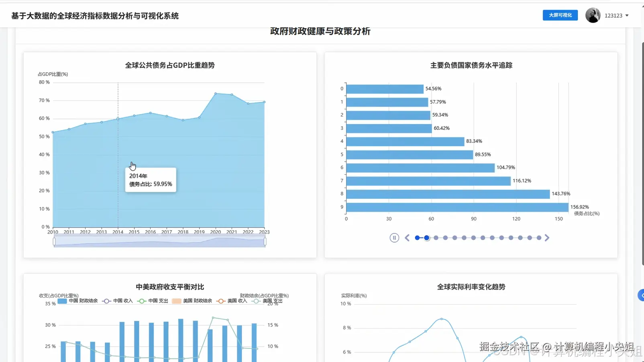Click the blue floating side tab icon
This screenshot has height=362, width=644.
[641, 295]
